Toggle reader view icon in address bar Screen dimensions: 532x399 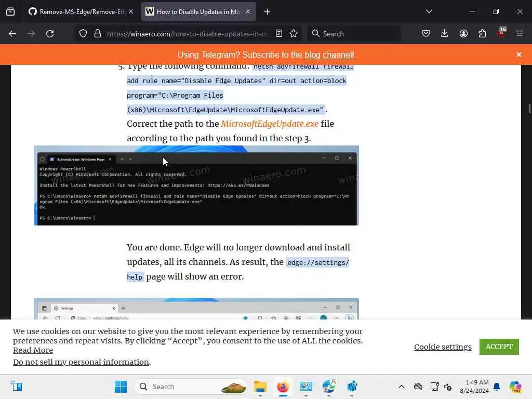click(279, 33)
